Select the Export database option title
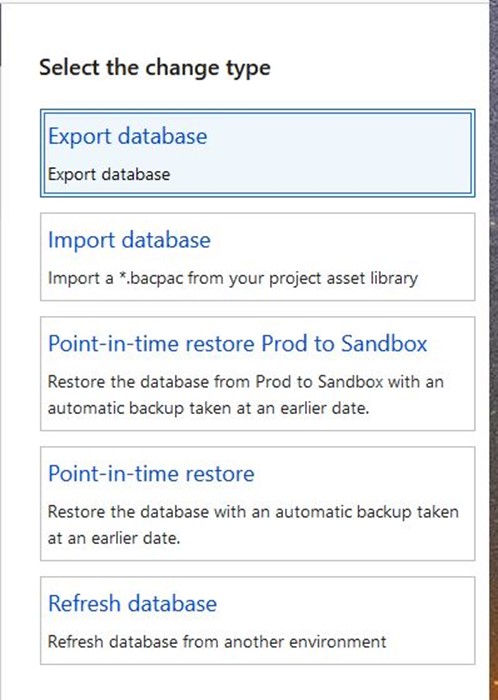Image resolution: width=498 pixels, height=700 pixels. pos(128,136)
